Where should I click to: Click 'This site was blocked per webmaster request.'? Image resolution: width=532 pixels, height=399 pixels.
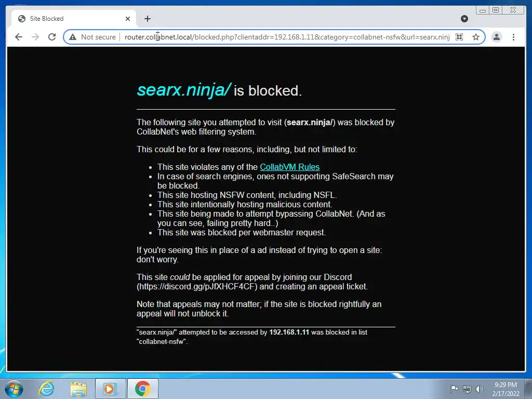click(241, 232)
